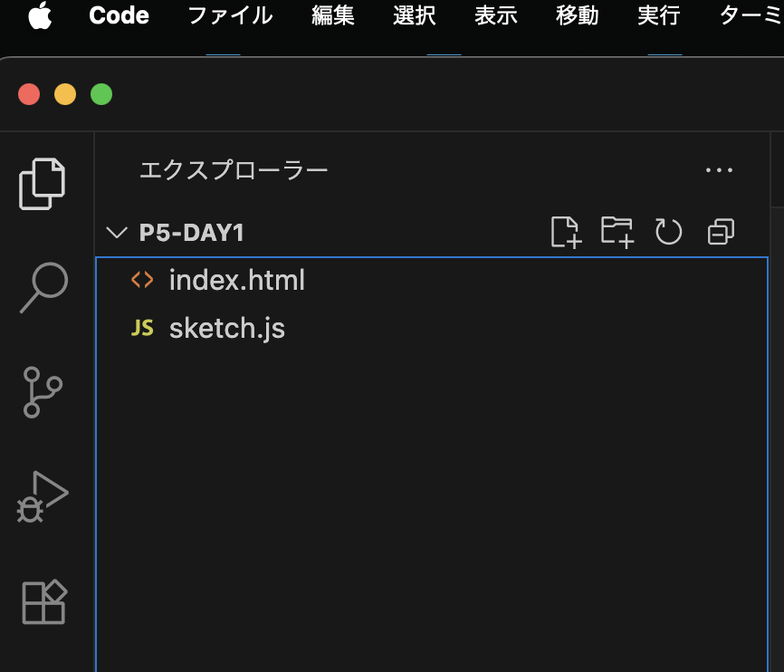Open the Extensions view icon
The height and width of the screenshot is (672, 784).
[x=43, y=601]
